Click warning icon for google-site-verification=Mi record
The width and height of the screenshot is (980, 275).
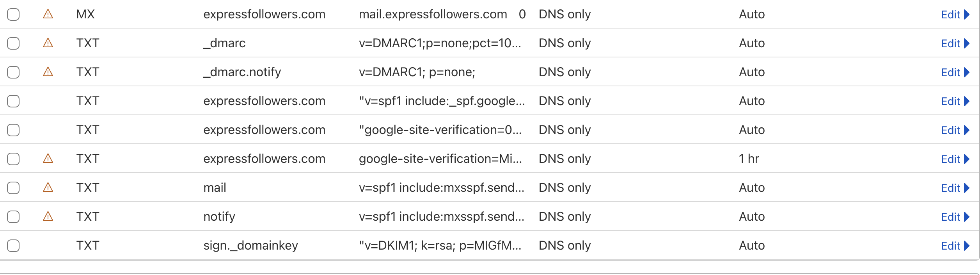(x=48, y=159)
